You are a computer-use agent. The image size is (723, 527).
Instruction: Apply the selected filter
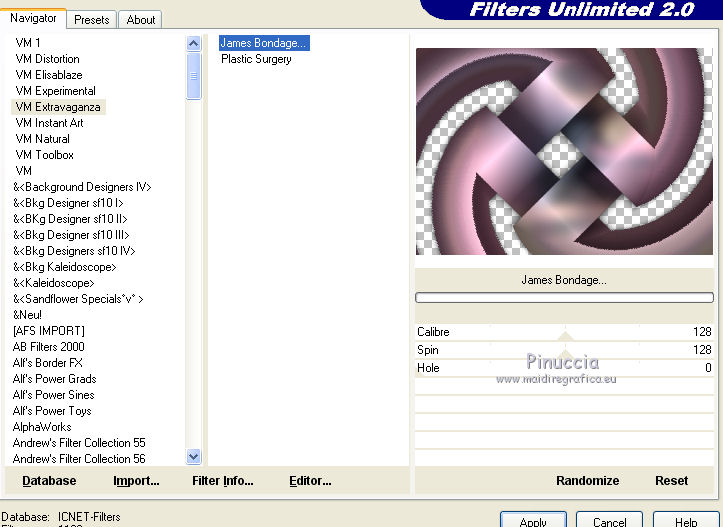coord(533,520)
